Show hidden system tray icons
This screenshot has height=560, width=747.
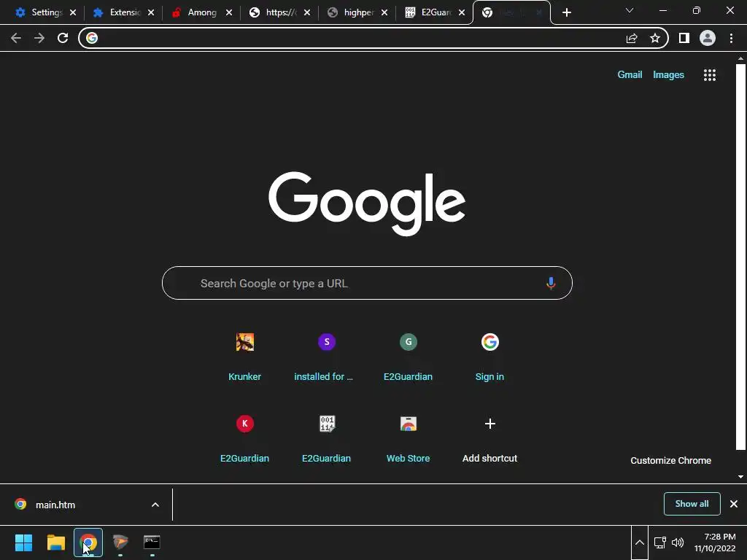[640, 542]
